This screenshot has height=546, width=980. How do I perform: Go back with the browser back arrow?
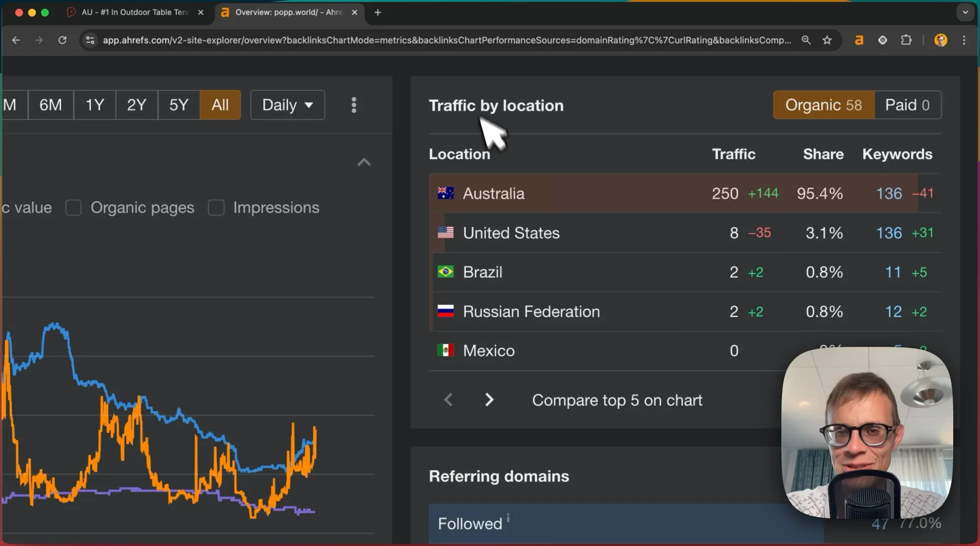pos(16,40)
